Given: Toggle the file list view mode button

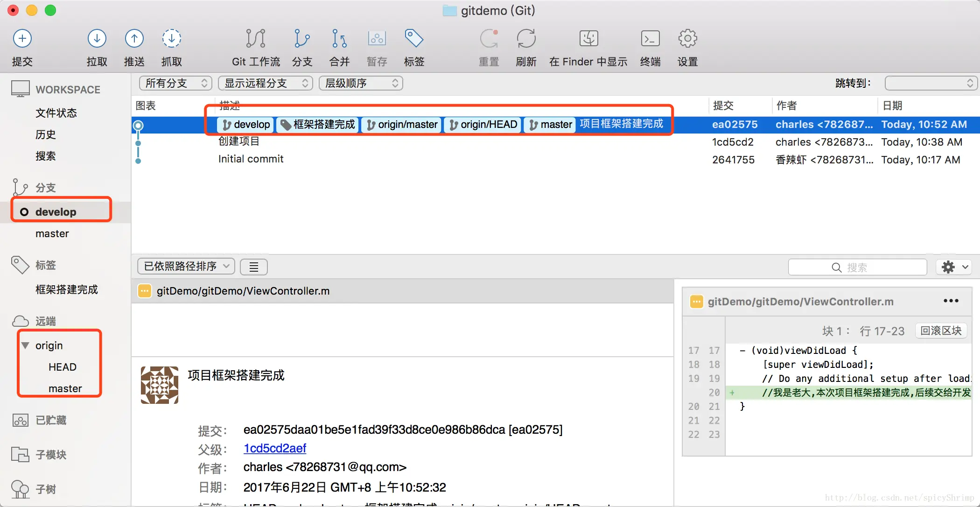Looking at the screenshot, I should 253,267.
